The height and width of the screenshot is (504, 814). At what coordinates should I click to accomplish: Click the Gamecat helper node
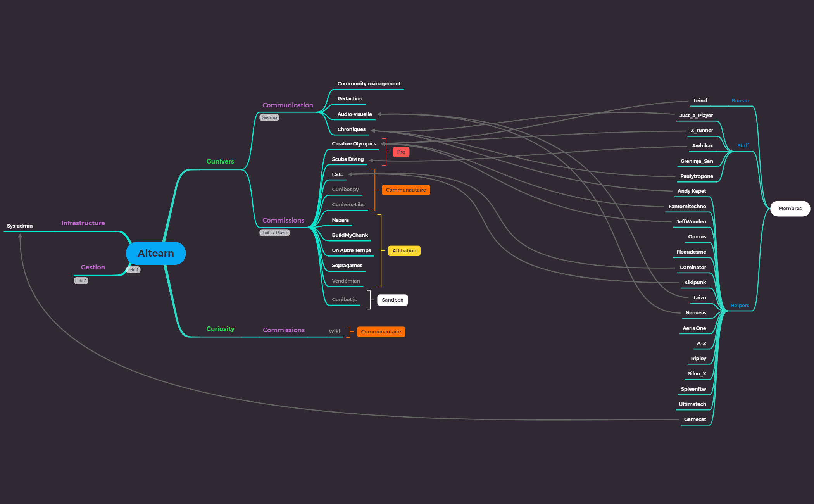[x=695, y=419]
